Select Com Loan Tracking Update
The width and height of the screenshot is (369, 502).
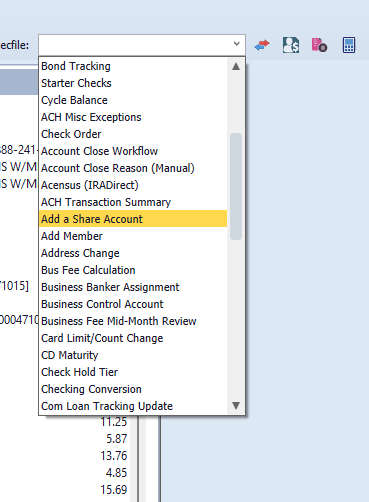pyautogui.click(x=133, y=406)
